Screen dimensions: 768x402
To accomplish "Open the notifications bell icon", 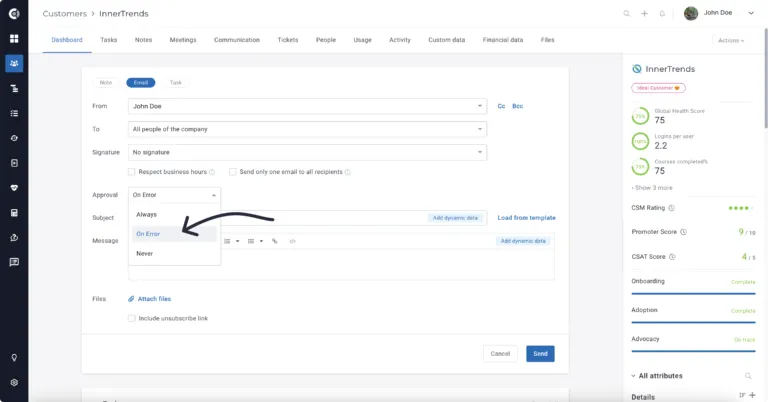I will (x=662, y=13).
